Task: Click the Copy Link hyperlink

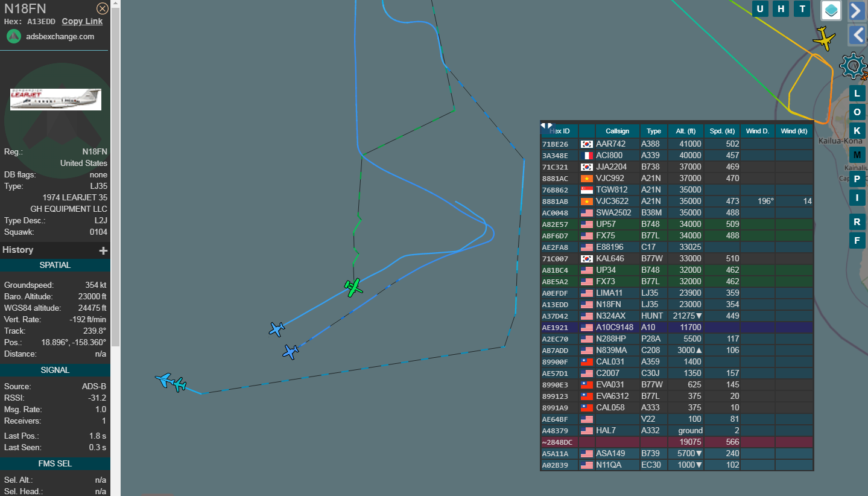Action: 82,21
